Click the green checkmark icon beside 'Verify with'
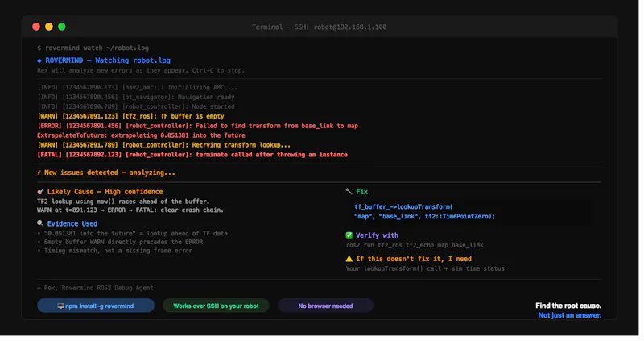The height and width of the screenshot is (341, 644). pyautogui.click(x=349, y=236)
